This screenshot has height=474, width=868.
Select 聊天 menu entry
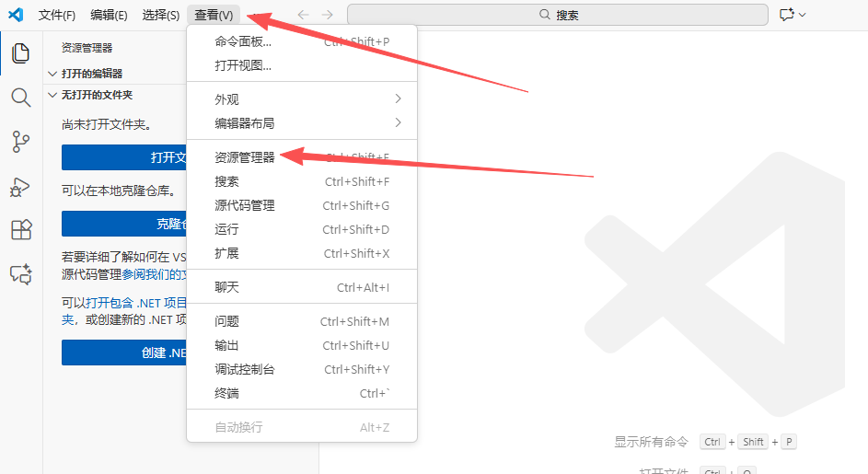click(302, 287)
